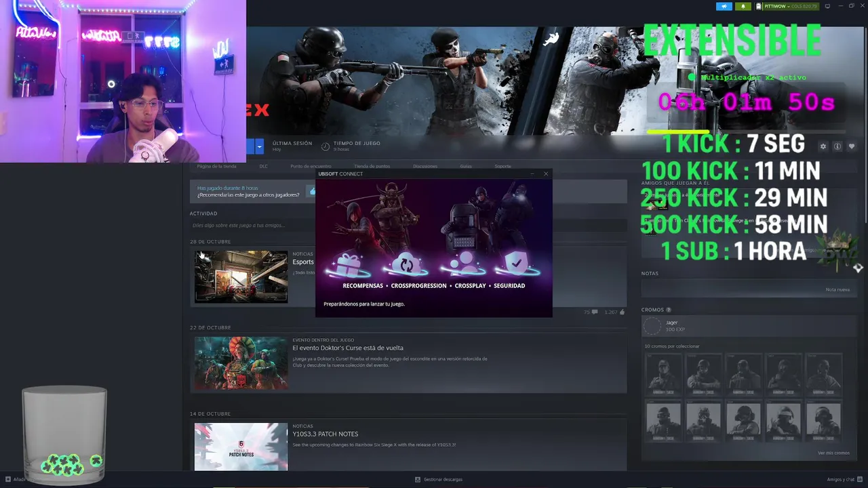Open Gestionar descargas at the bottom
This screenshot has height=488, width=868.
pyautogui.click(x=439, y=479)
